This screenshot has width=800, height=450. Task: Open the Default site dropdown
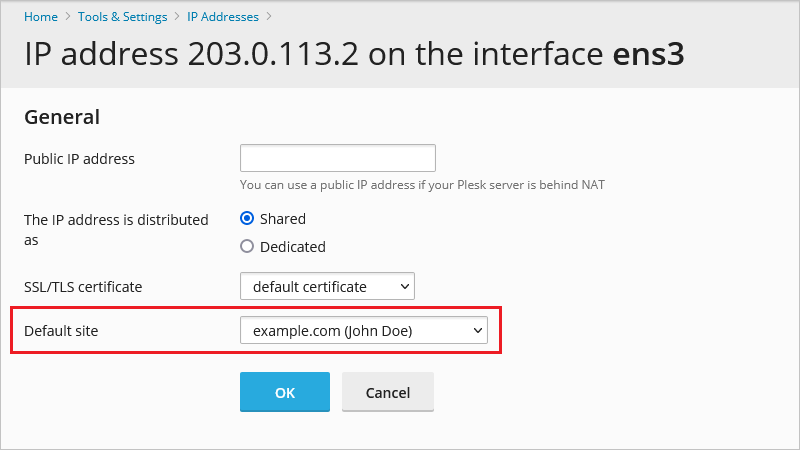363,330
